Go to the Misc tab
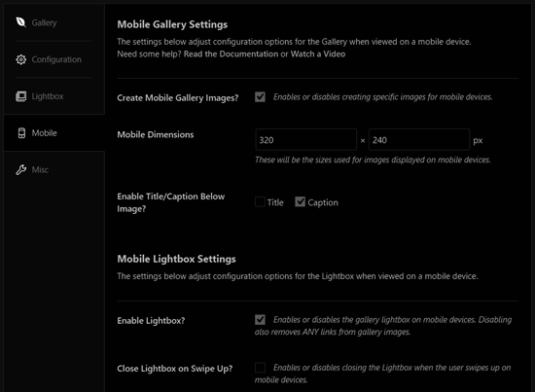The width and height of the screenshot is (535, 392). (x=40, y=169)
